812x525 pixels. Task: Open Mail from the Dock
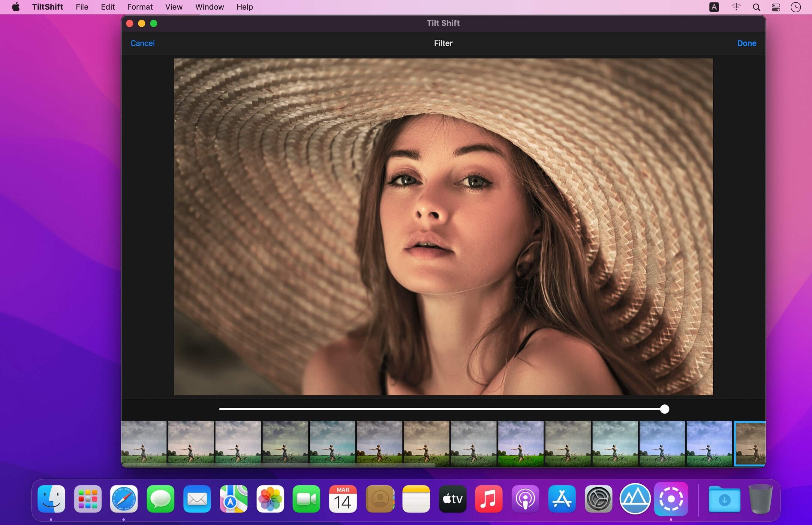pos(197,499)
